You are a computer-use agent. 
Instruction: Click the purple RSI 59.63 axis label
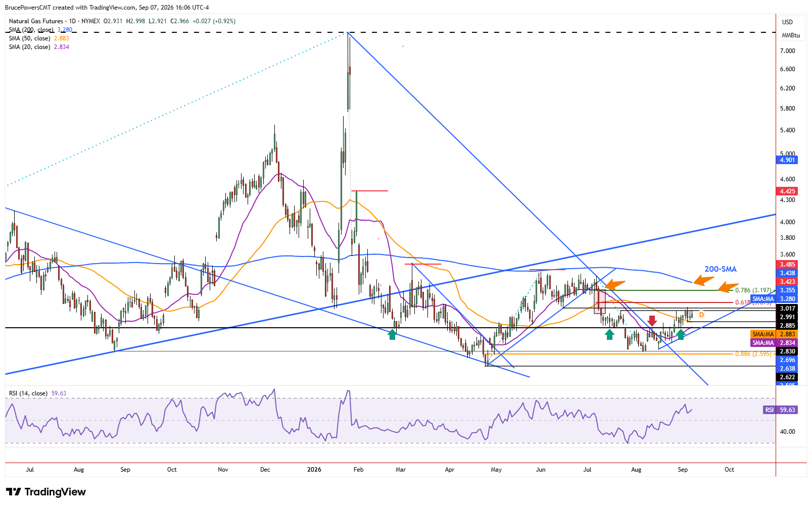pyautogui.click(x=780, y=410)
